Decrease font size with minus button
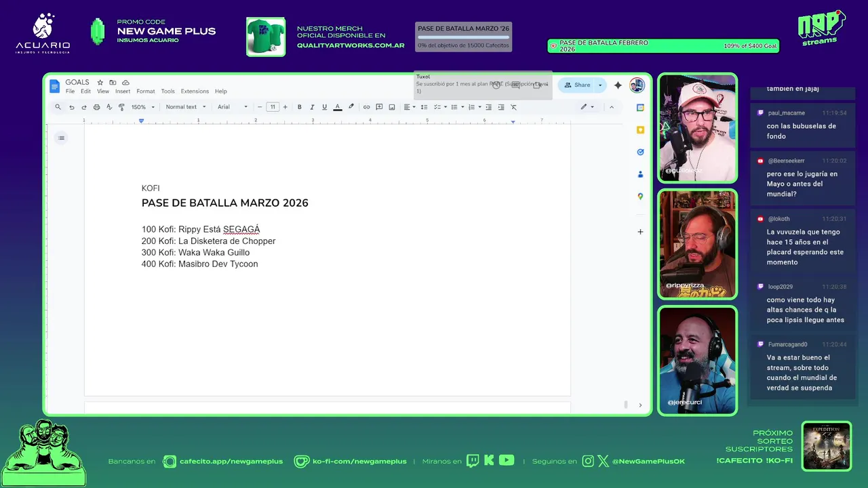Screen dimensions: 868x488 260,107
